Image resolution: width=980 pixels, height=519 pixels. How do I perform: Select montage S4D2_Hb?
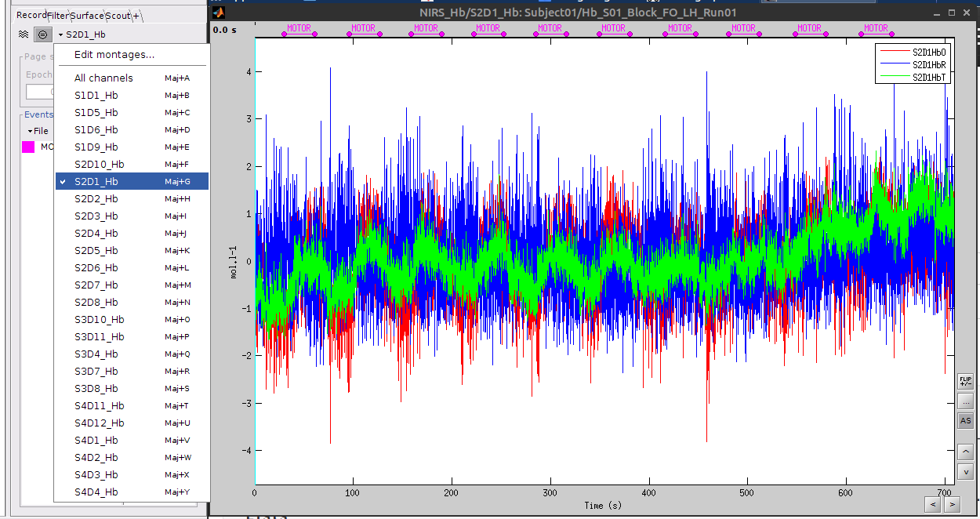tap(132, 457)
